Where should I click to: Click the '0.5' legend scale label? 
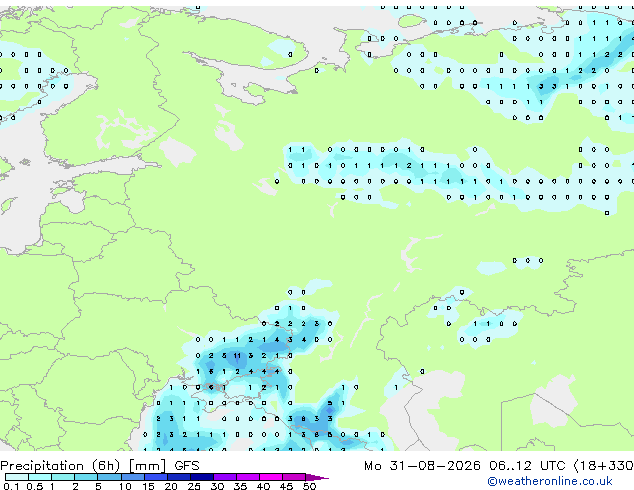pos(34,486)
